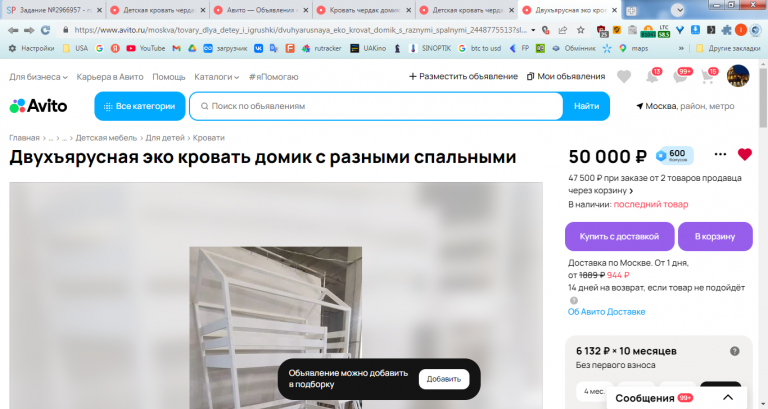The width and height of the screenshot is (768, 409).
Task: Click Добавить in the collection popup
Action: pos(444,379)
